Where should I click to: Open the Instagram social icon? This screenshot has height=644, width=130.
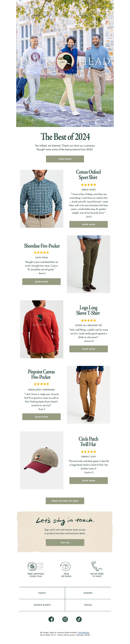tap(65, 619)
